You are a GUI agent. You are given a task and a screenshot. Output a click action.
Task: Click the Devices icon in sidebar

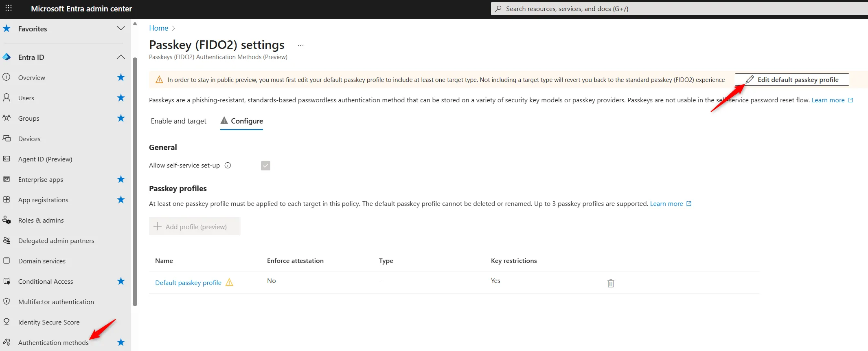click(7, 139)
